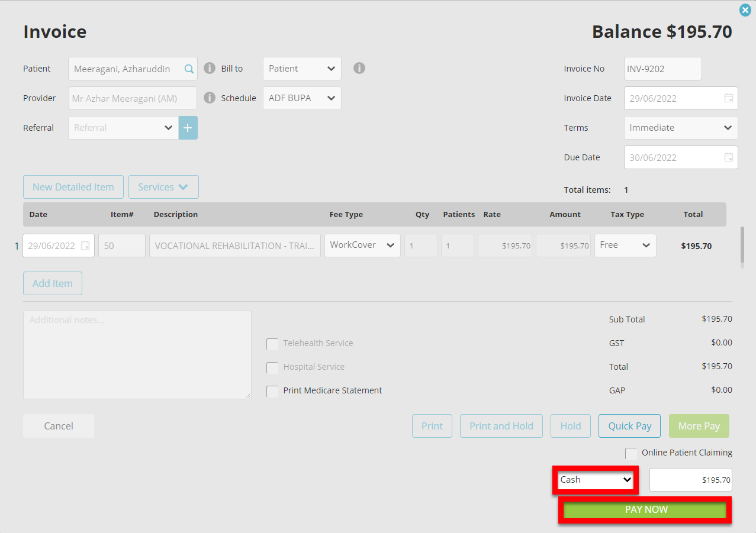Click the Additional notes text area

tap(137, 355)
